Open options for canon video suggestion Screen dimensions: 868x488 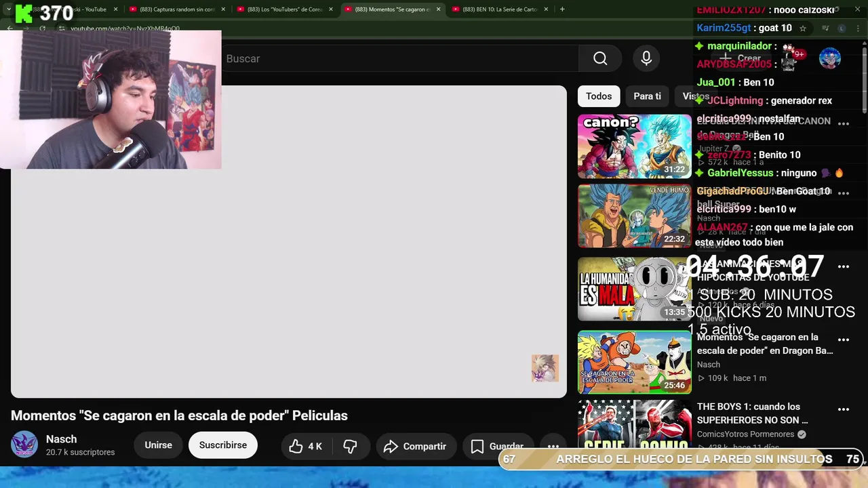[844, 123]
